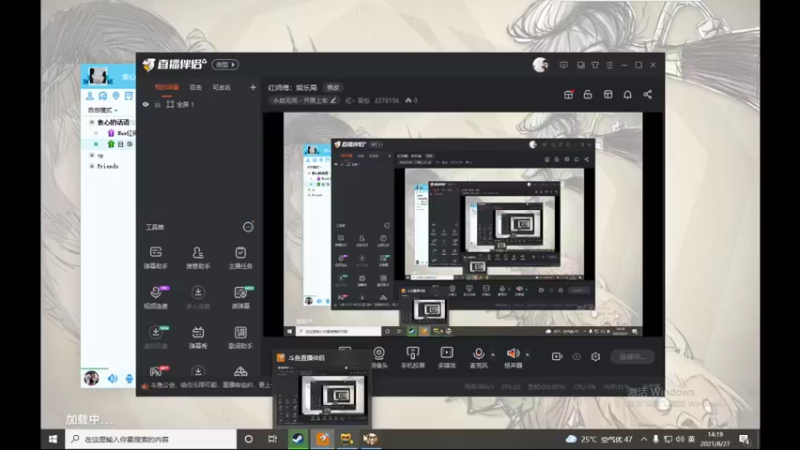The width and height of the screenshot is (800, 450).
Task: Click the mode switch pill next to logo
Action: (225, 65)
